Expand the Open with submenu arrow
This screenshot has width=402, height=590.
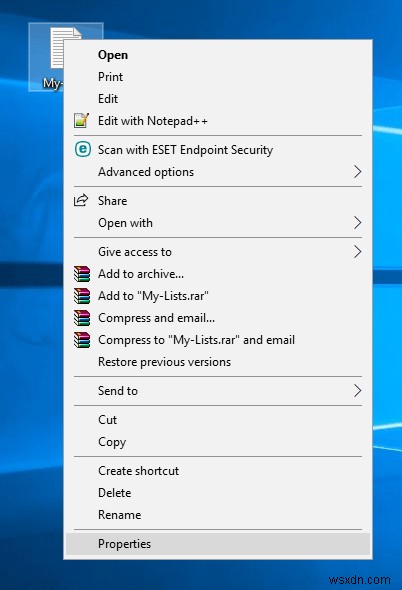pos(357,223)
